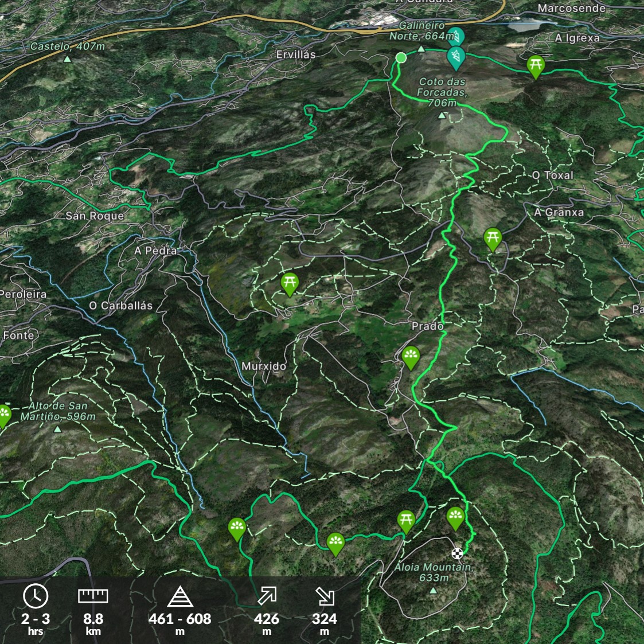The height and width of the screenshot is (644, 644).
Task: Open the viewpoint marker below Prado
Action: [x=411, y=356]
